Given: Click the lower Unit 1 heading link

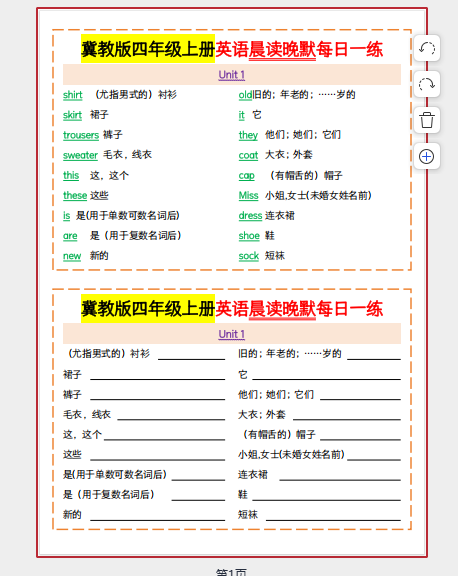Looking at the screenshot, I should point(231,334).
